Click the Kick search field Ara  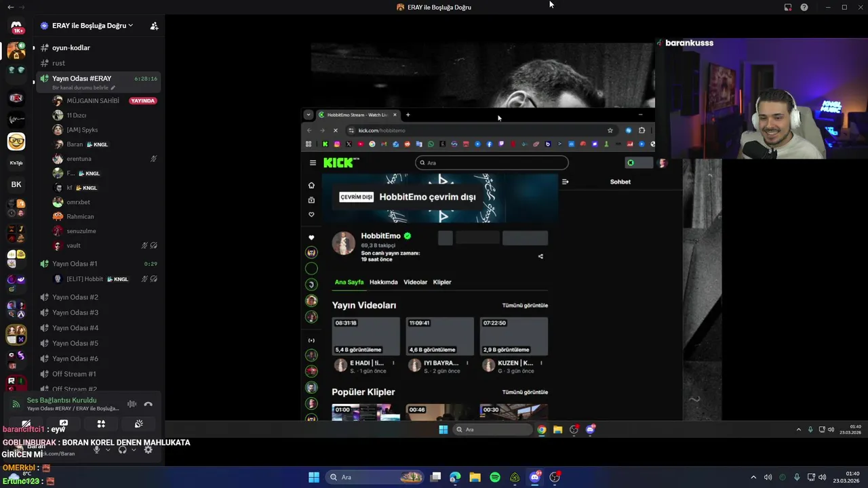(492, 163)
